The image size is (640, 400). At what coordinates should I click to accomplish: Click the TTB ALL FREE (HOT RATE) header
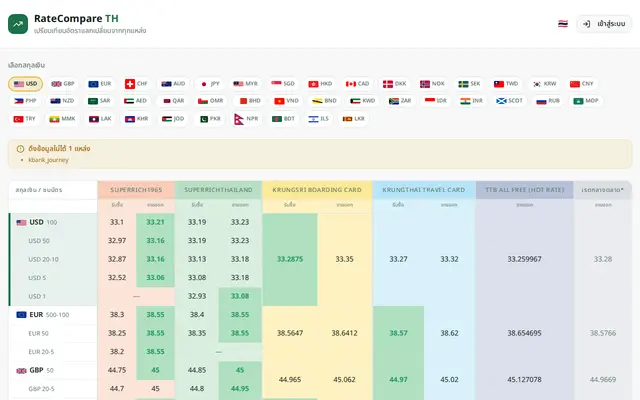point(524,190)
